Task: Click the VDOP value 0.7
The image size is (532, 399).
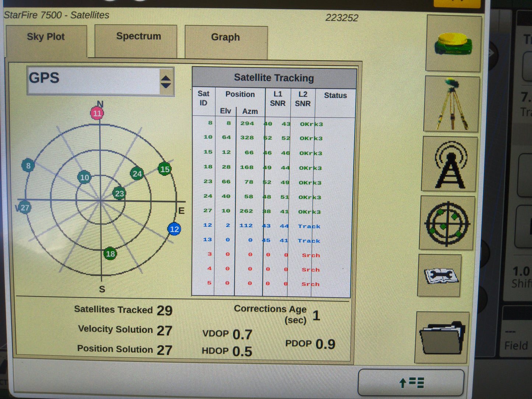Action: pyautogui.click(x=242, y=335)
